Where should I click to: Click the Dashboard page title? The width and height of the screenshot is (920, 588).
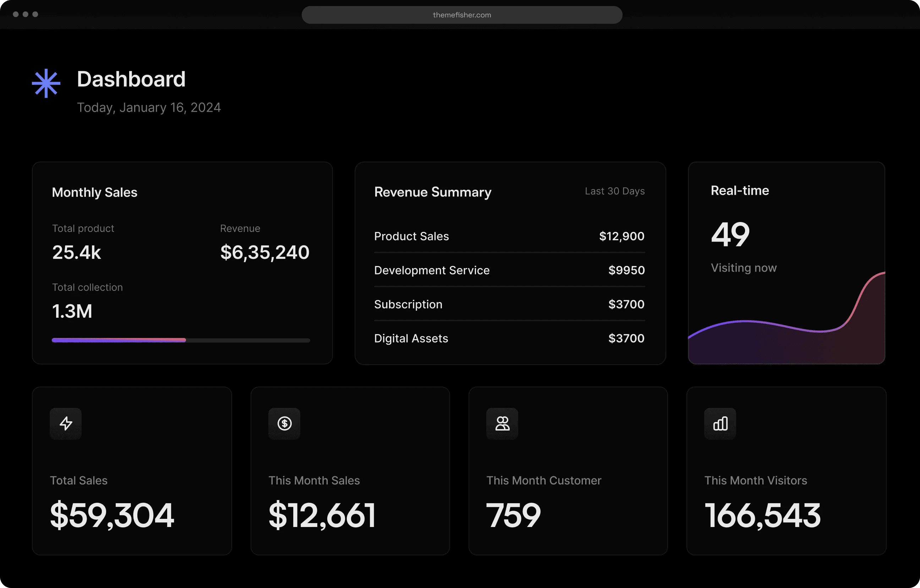[131, 79]
